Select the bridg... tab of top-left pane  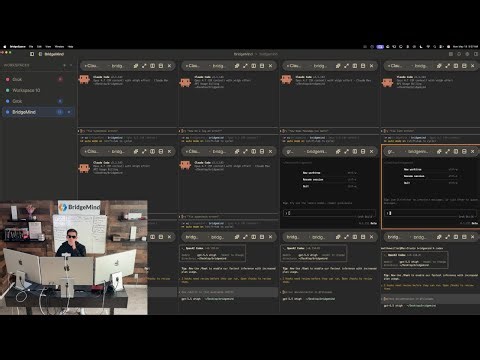[117, 66]
